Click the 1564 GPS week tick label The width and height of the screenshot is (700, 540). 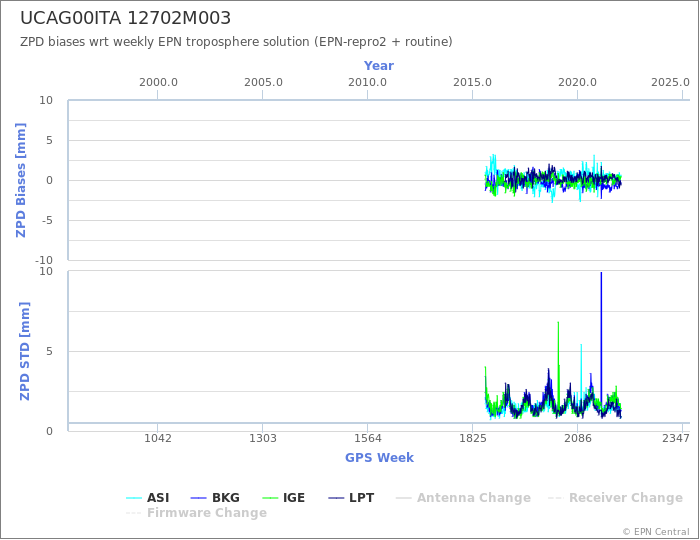[367, 439]
